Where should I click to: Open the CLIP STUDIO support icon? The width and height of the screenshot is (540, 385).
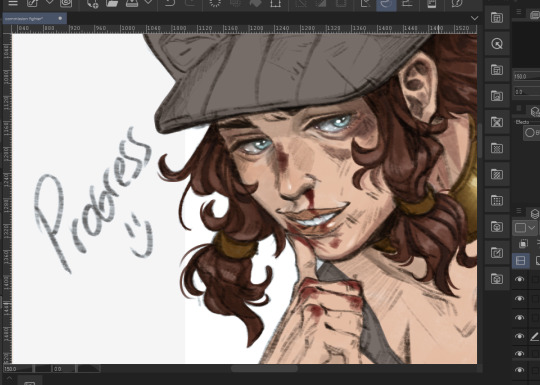[x=457, y=3]
